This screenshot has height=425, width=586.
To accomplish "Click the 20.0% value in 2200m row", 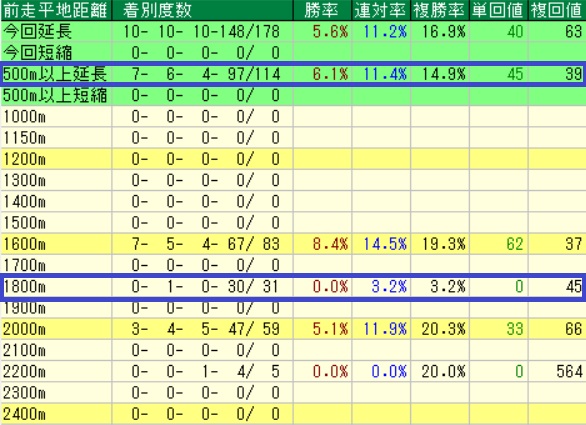I will (444, 372).
